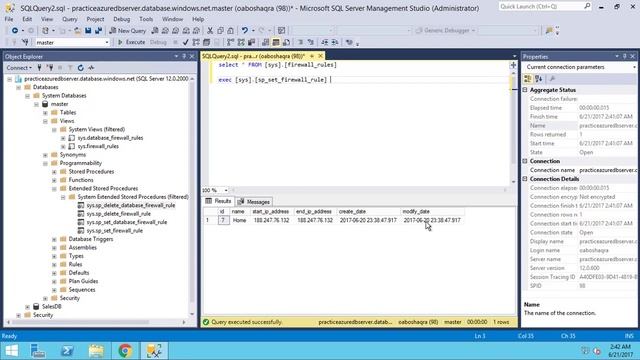Open the editor zoom 100 % dropdown
The height and width of the screenshot is (360, 640).
click(226, 190)
